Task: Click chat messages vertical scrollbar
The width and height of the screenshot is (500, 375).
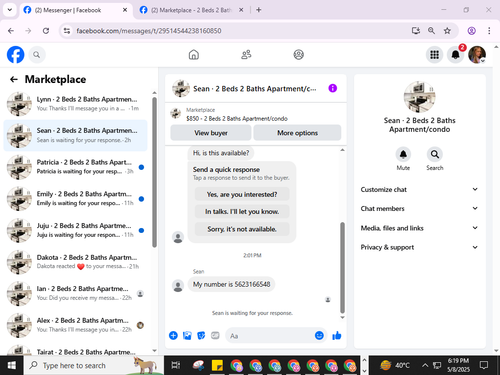Action: click(342, 267)
